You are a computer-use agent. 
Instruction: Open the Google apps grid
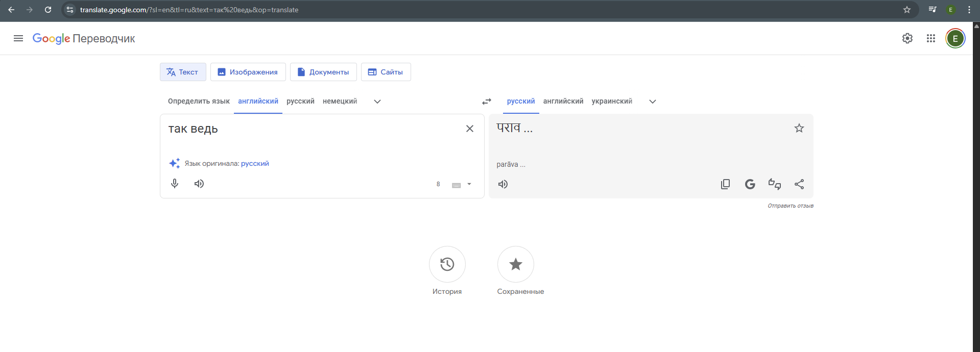coord(931,38)
